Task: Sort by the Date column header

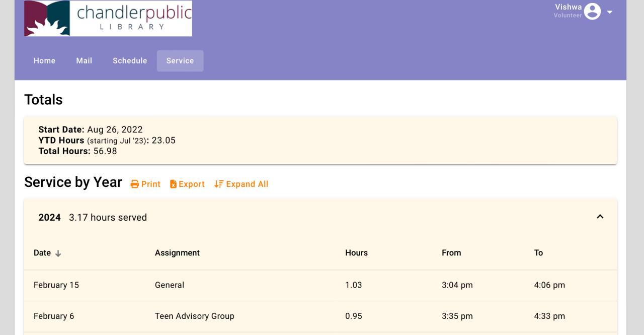Action: 42,253
